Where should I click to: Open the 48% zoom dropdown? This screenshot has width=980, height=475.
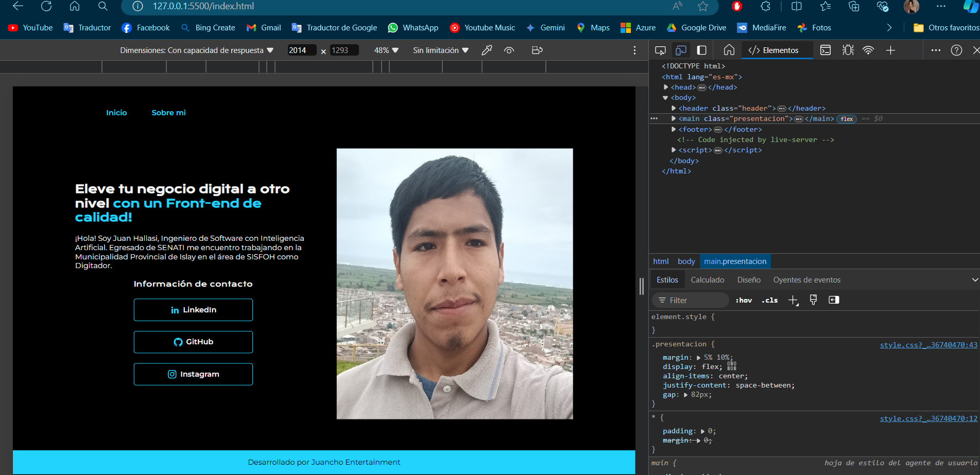(386, 50)
